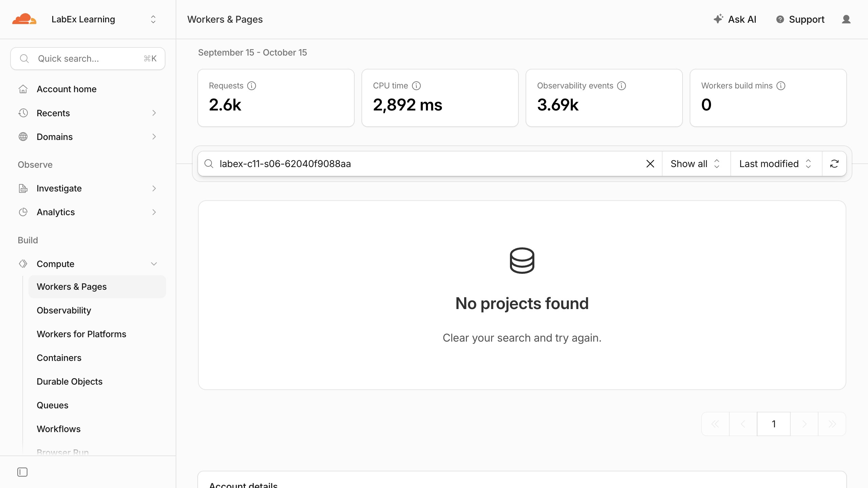Click the Support question mark icon

click(780, 19)
